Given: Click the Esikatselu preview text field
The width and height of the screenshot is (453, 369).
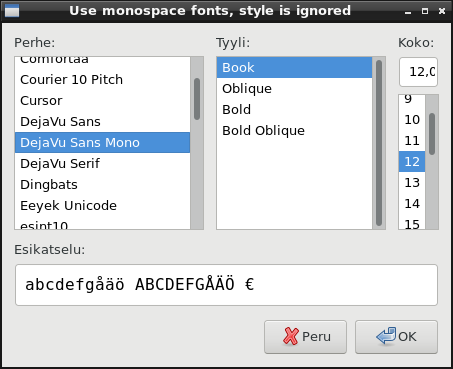Looking at the screenshot, I should (x=226, y=285).
